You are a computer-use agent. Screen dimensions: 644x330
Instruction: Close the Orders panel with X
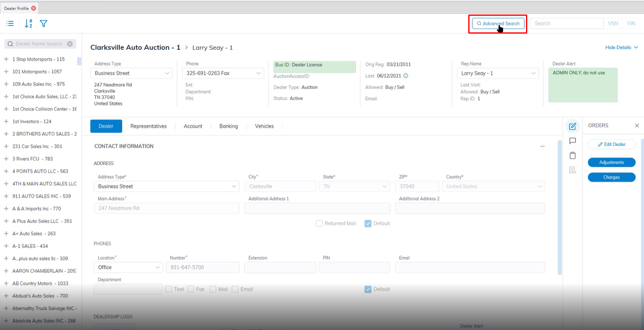[x=637, y=125]
